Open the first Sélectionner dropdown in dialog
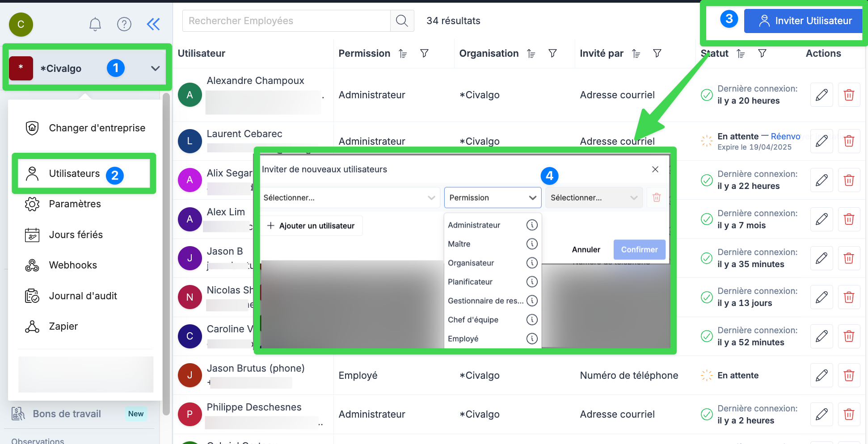 pyautogui.click(x=349, y=198)
